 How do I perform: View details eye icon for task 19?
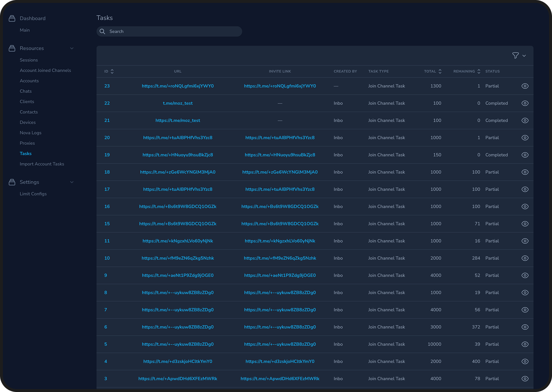pos(525,155)
